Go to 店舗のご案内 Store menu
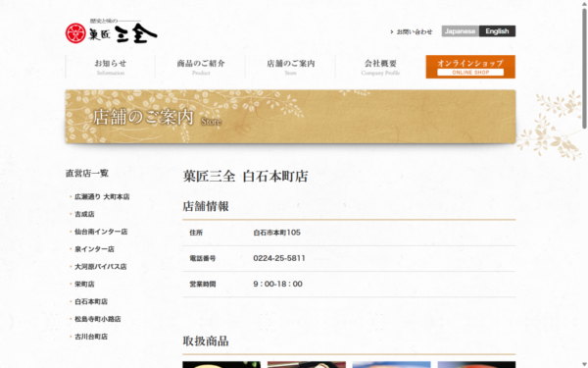This screenshot has height=368, width=588. click(291, 67)
